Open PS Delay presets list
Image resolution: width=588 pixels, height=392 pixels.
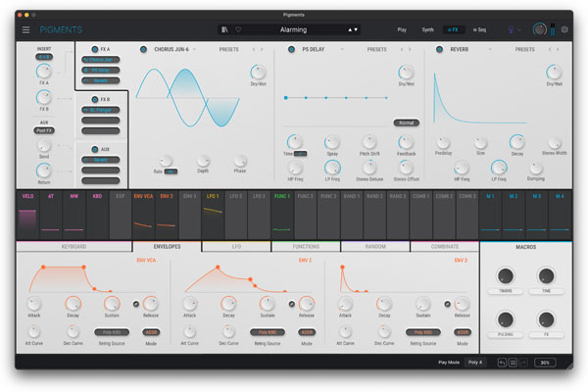click(x=376, y=49)
